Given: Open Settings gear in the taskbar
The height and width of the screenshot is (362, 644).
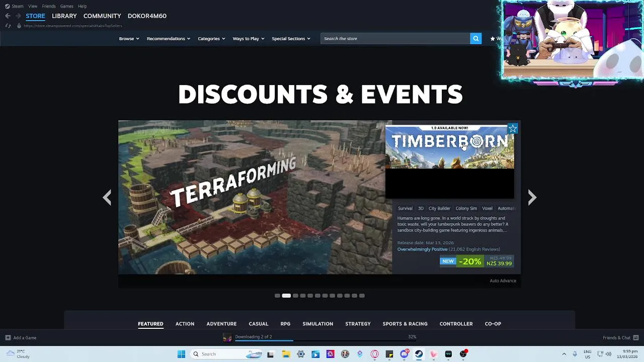Looking at the screenshot, I should (301, 354).
